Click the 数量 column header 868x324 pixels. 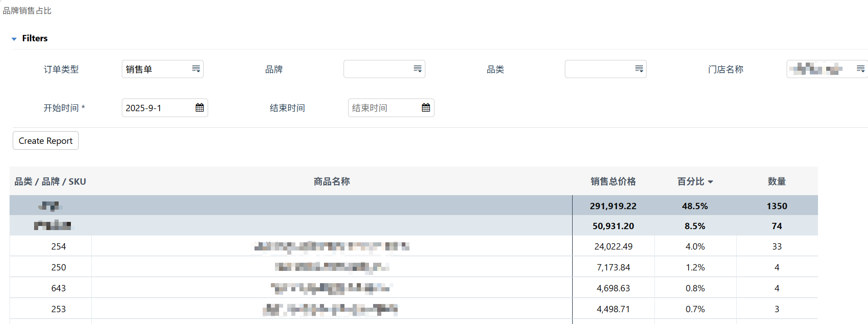(x=777, y=182)
